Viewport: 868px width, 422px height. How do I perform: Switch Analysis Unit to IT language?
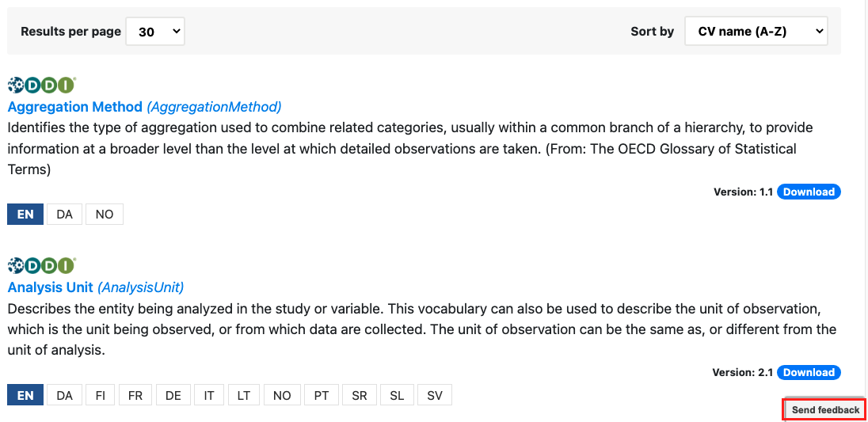tap(209, 395)
